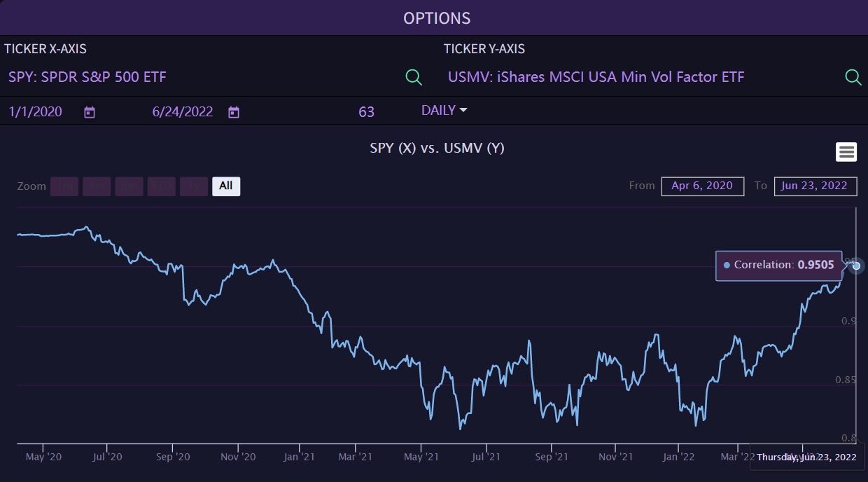868x482 pixels.
Task: Select the All zoom range
Action: [226, 186]
